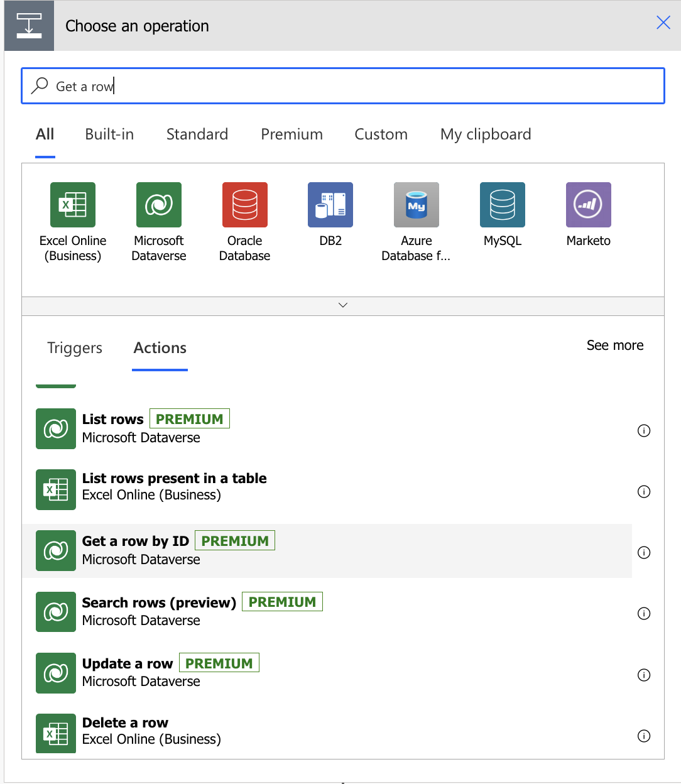
Task: Click the Excel icon beside List rows present in a table
Action: click(x=56, y=490)
